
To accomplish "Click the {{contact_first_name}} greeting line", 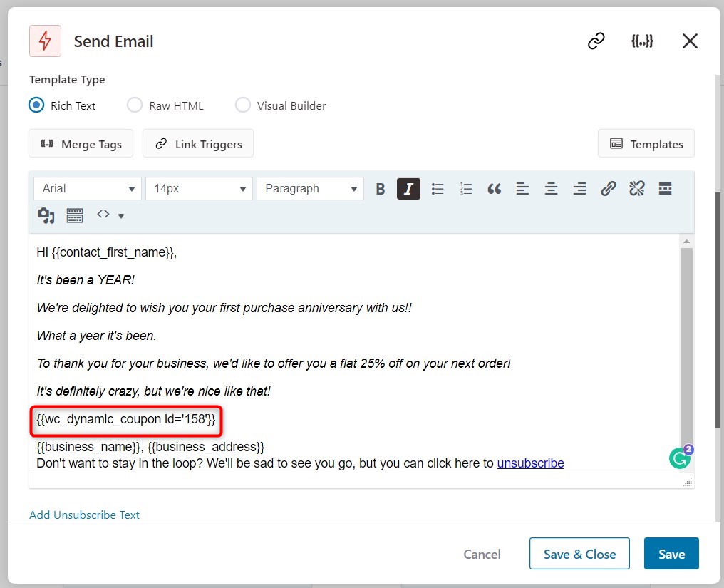I will [107, 252].
